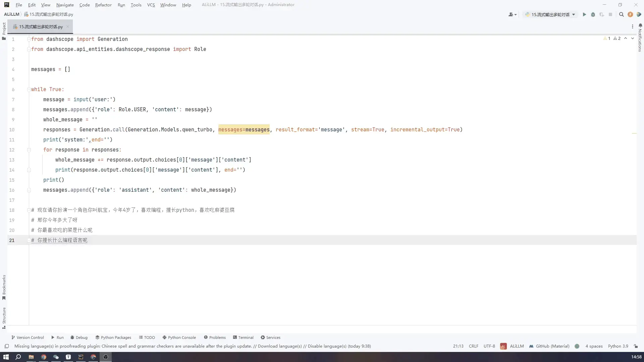The image size is (644, 362).
Task: Open the Version Control panel
Action: coord(27,337)
